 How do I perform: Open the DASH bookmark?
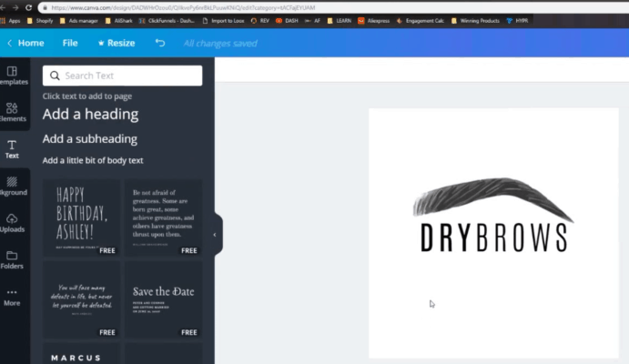287,21
